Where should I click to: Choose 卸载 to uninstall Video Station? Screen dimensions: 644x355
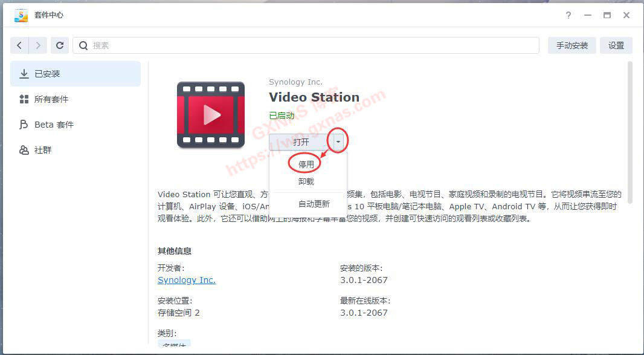click(x=306, y=181)
